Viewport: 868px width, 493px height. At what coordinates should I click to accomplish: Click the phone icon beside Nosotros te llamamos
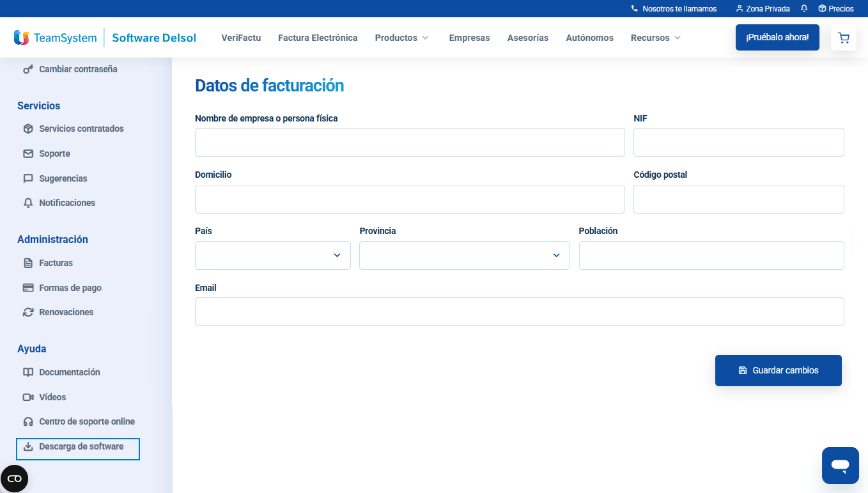635,9
